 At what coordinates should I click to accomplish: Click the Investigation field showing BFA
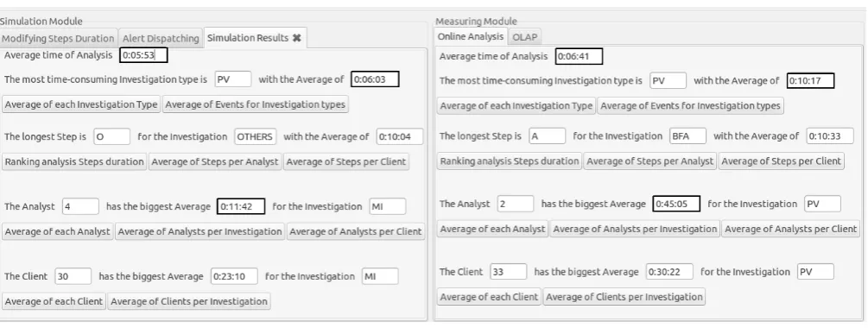coord(687,136)
